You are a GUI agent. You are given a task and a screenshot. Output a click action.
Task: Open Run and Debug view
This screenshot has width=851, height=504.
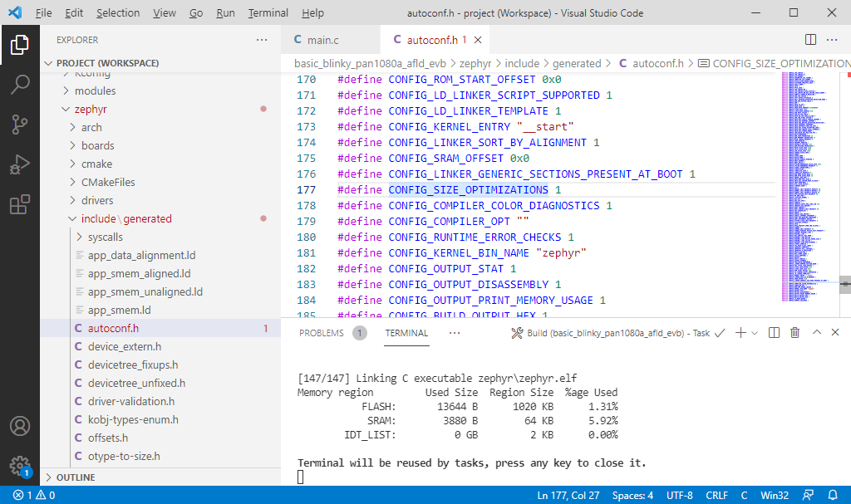(20, 165)
